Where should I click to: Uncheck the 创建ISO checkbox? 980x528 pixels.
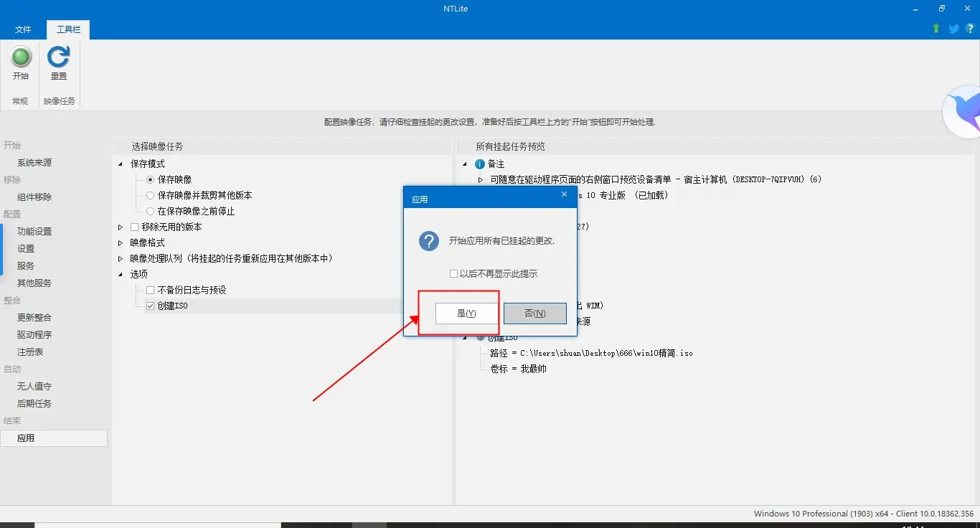click(150, 306)
